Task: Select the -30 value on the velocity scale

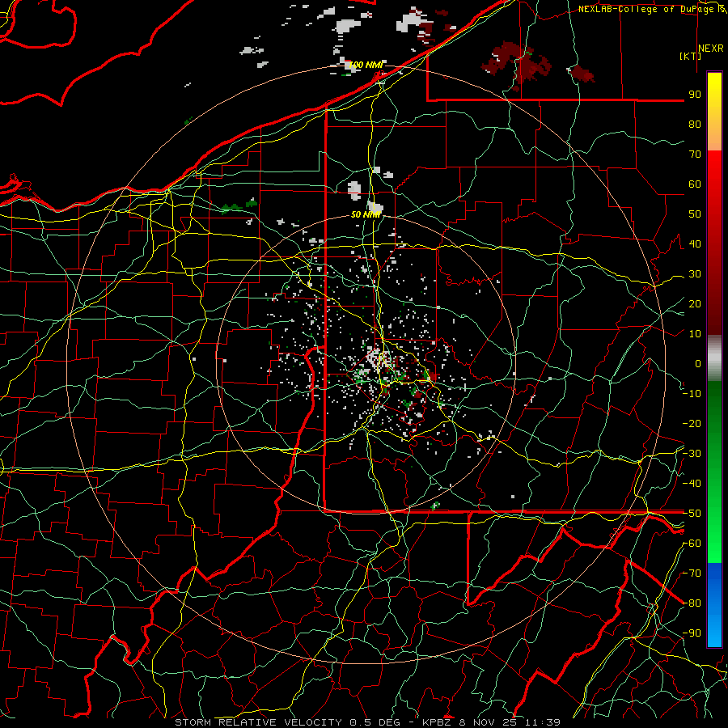Action: [692, 454]
